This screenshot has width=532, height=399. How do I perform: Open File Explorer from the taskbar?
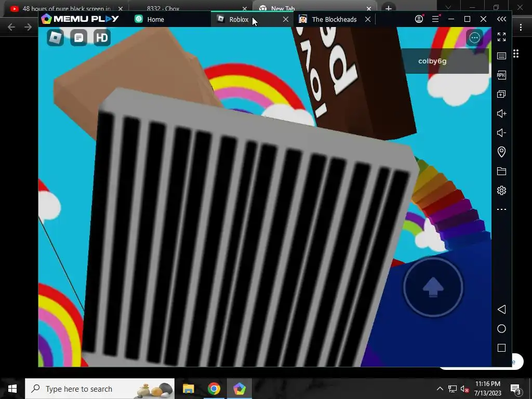click(x=188, y=389)
